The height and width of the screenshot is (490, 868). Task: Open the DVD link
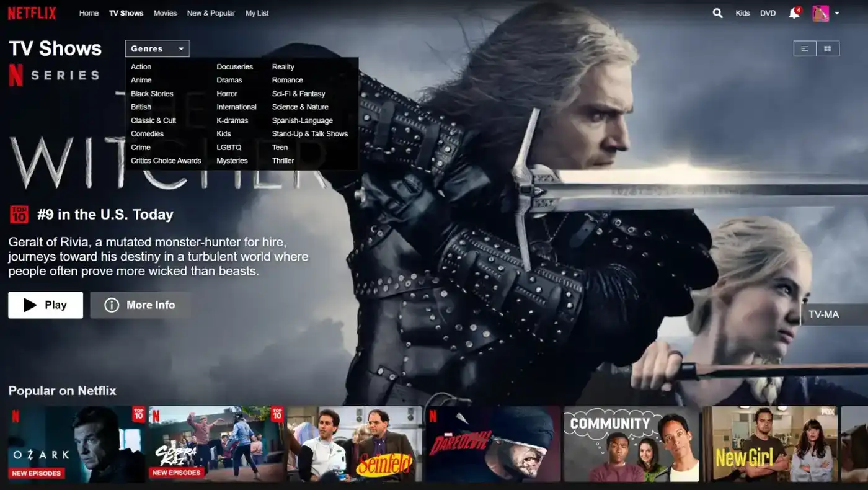tap(768, 13)
